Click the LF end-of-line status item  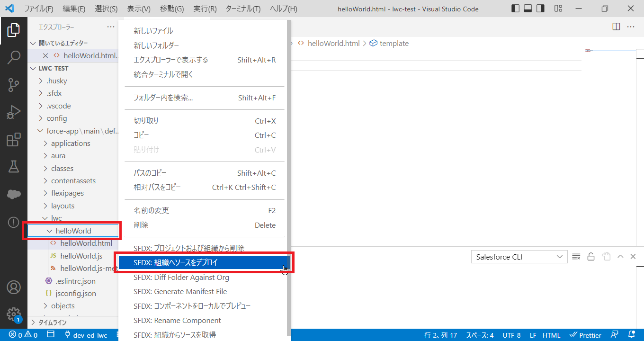pyautogui.click(x=533, y=335)
